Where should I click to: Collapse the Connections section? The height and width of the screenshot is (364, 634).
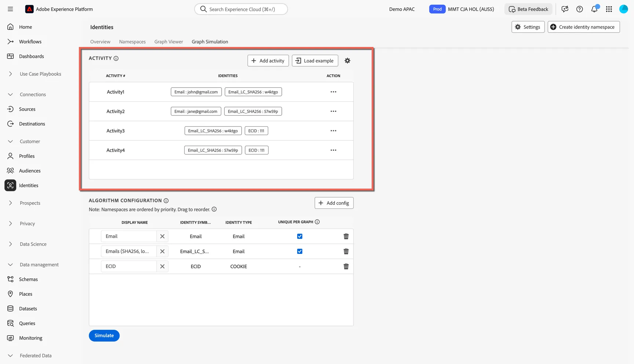point(10,94)
